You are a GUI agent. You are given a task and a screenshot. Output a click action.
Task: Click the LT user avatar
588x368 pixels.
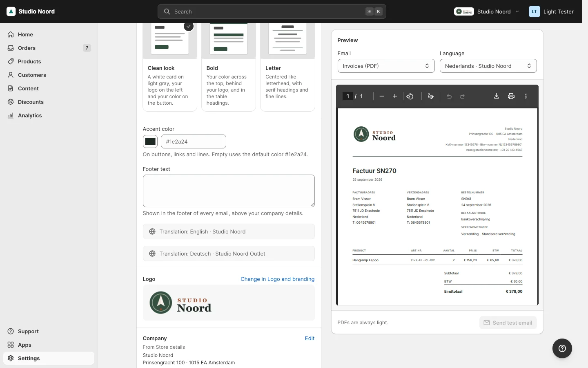(x=534, y=11)
